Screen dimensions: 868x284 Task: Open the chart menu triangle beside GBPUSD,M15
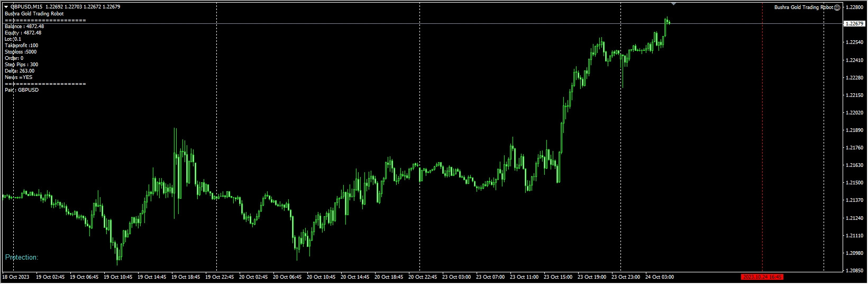point(6,7)
